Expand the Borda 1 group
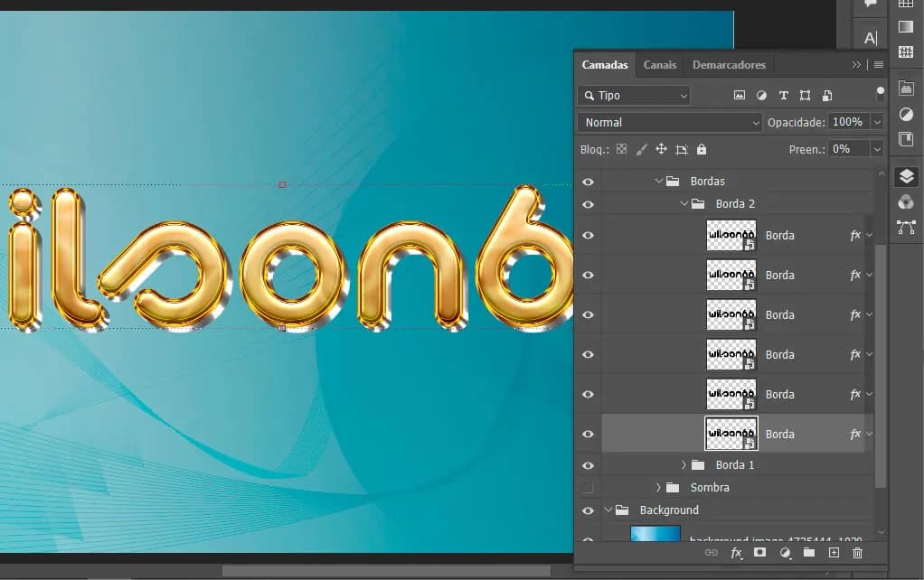This screenshot has width=924, height=580. [684, 464]
